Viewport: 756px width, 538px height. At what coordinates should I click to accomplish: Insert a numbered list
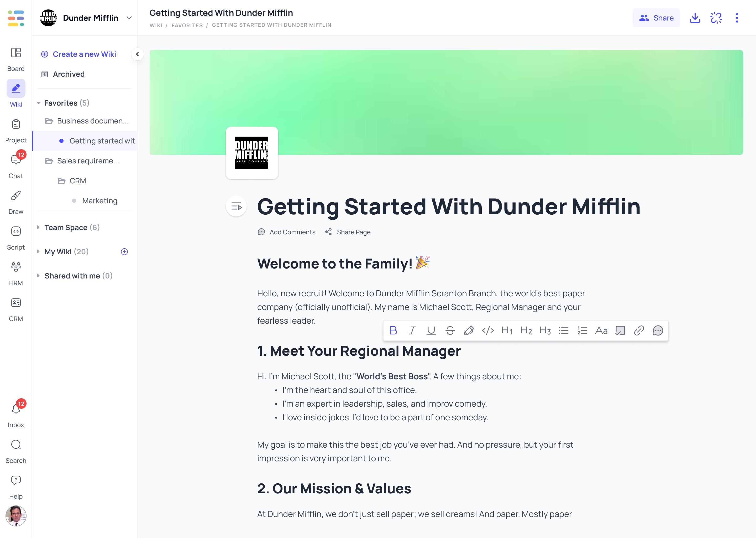[x=582, y=330]
